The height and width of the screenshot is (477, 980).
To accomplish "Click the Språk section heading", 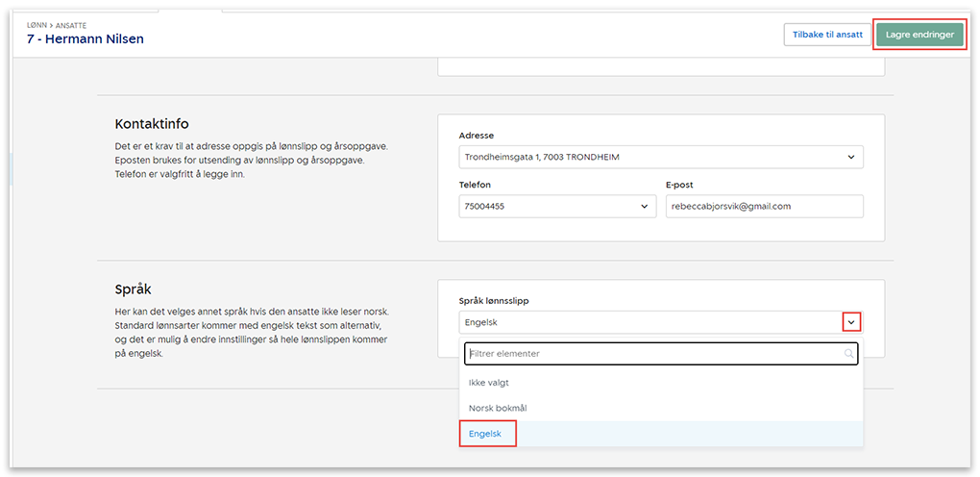I will [133, 289].
